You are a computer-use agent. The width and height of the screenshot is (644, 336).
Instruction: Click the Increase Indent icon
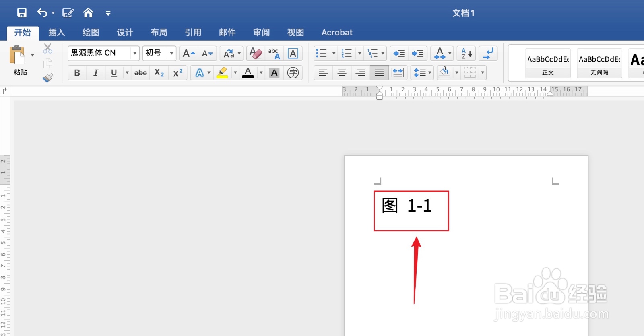click(x=418, y=53)
